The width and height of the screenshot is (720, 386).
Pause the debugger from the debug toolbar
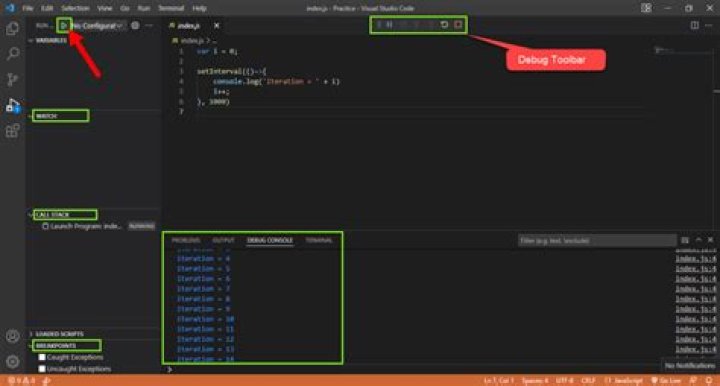pyautogui.click(x=389, y=24)
